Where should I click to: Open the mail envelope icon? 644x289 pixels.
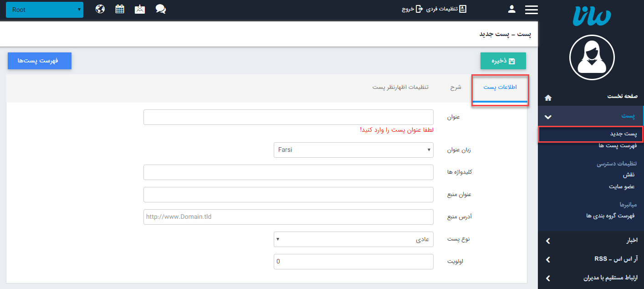tap(140, 9)
